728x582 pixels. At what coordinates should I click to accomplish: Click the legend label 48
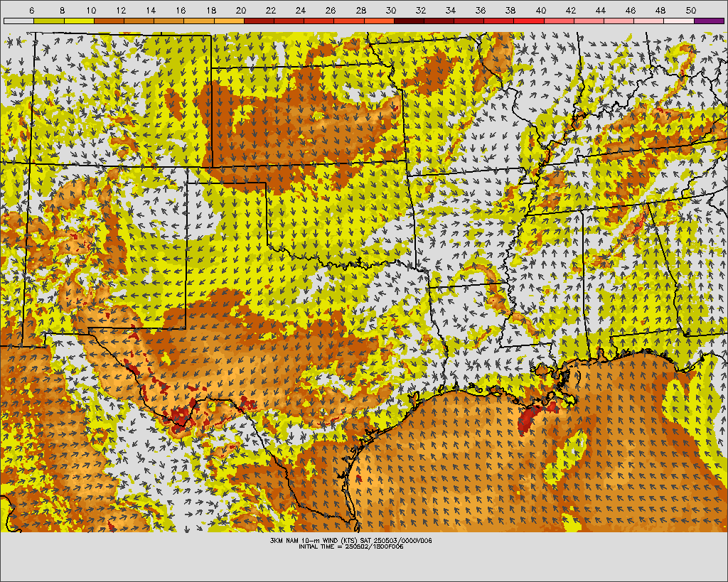[x=660, y=10]
